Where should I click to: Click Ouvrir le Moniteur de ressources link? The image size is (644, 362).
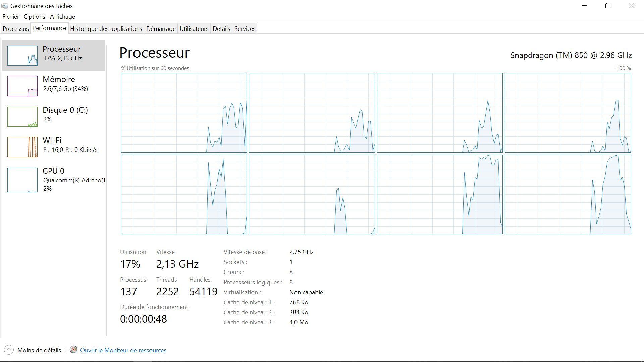(123, 350)
